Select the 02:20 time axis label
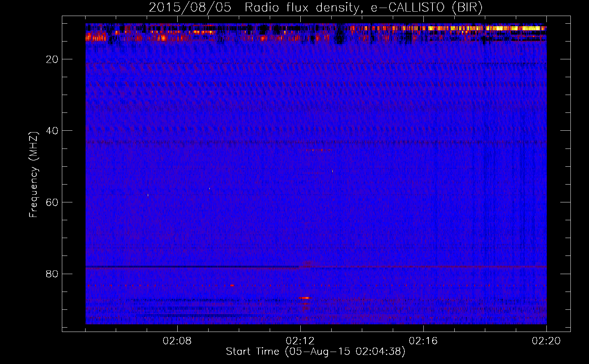 [546, 341]
